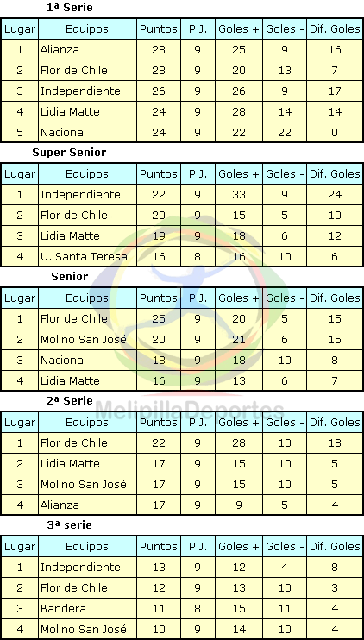Viewport: 364px width, 640px height.
Task: Click the Goles + header in Senior table
Action: tap(239, 298)
